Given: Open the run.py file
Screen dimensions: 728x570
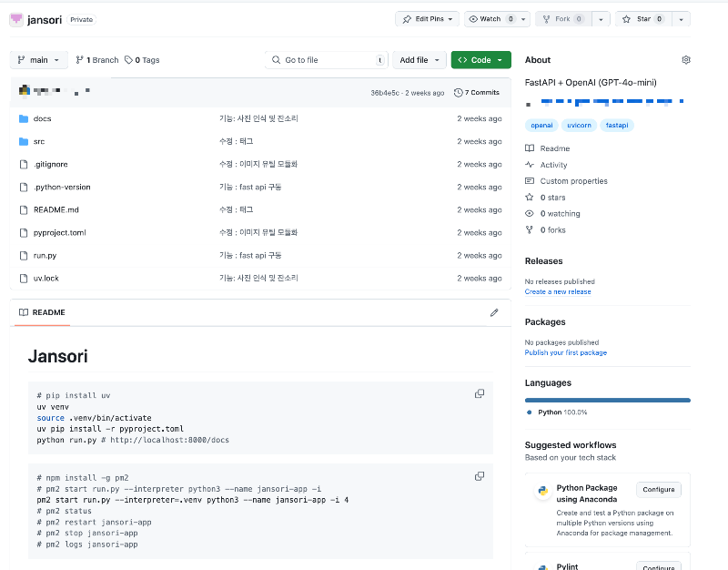Looking at the screenshot, I should point(45,256).
